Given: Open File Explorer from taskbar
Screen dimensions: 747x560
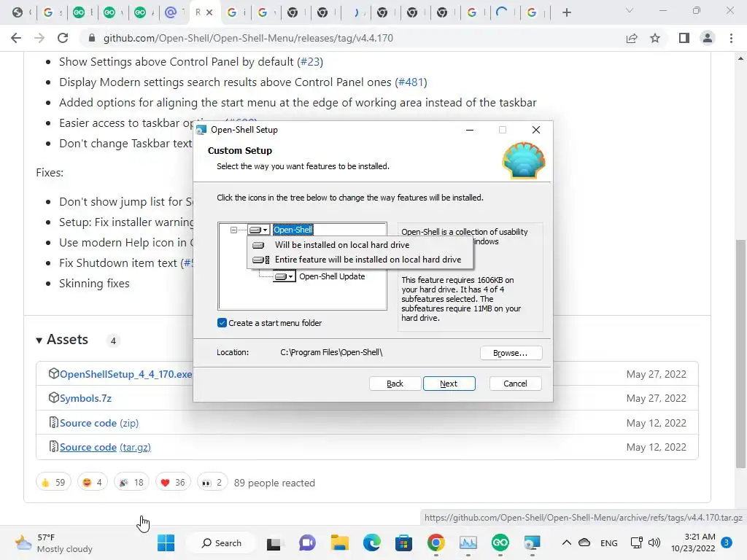Looking at the screenshot, I should tap(340, 542).
